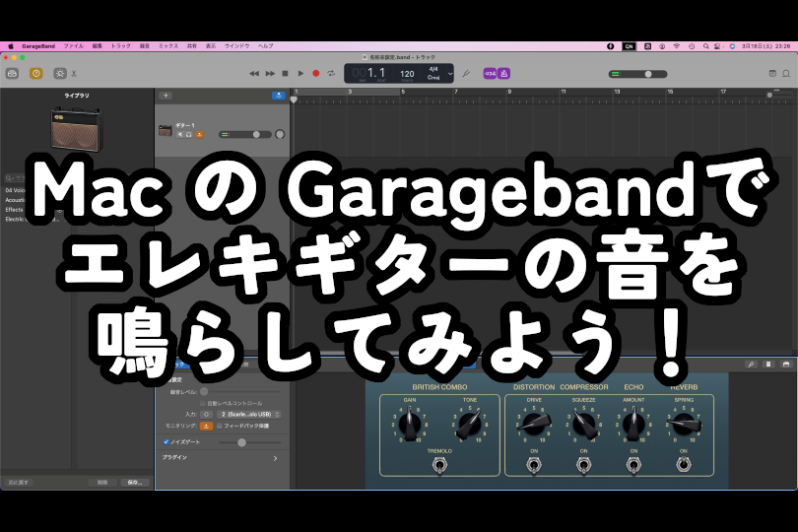
Task: Toggle input monitoring on the ギター 1 track
Action: click(199, 135)
